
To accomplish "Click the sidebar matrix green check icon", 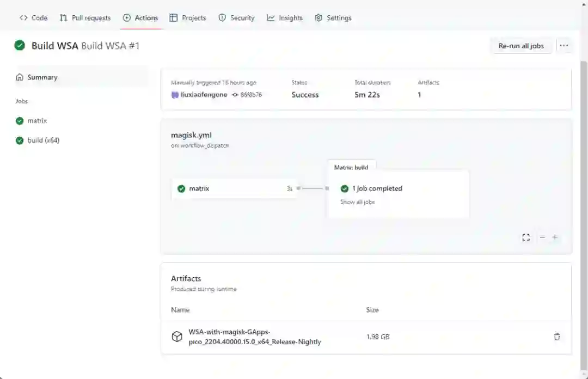I will click(x=20, y=121).
